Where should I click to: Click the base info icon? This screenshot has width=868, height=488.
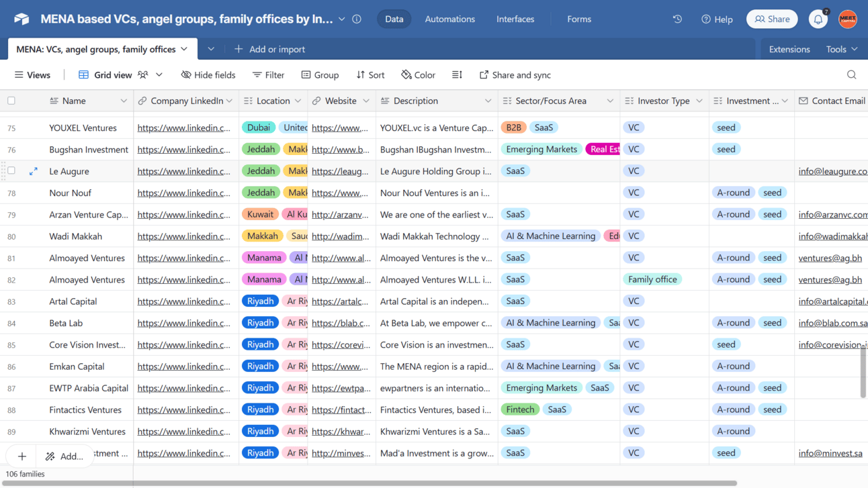coord(357,19)
